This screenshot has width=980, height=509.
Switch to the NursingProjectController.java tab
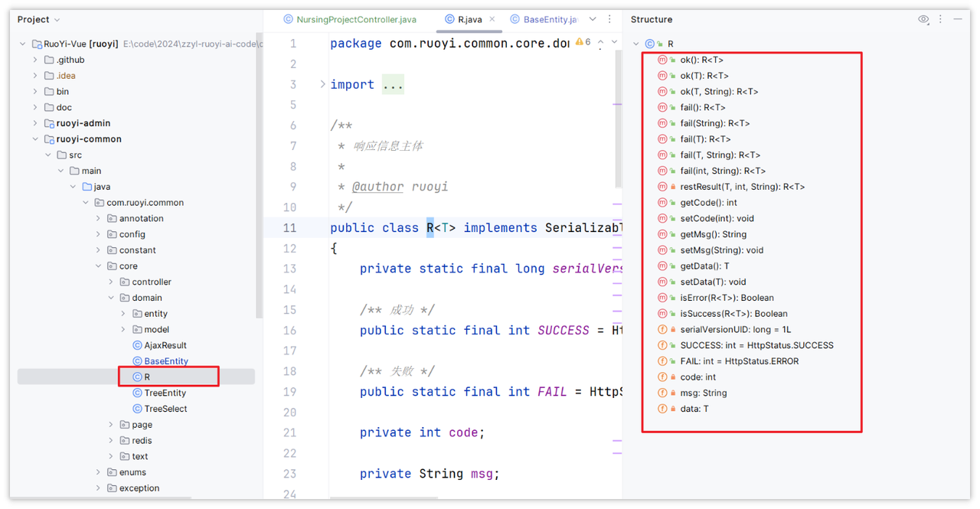point(350,19)
